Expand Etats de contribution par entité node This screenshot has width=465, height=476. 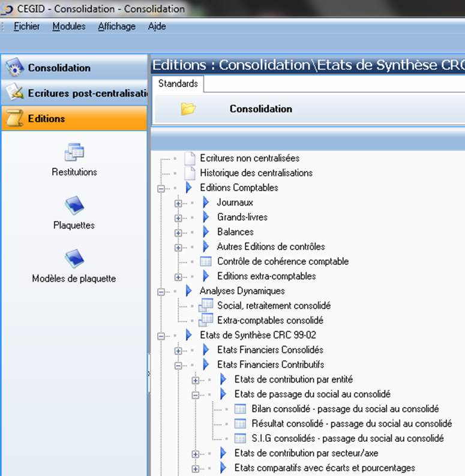point(196,380)
